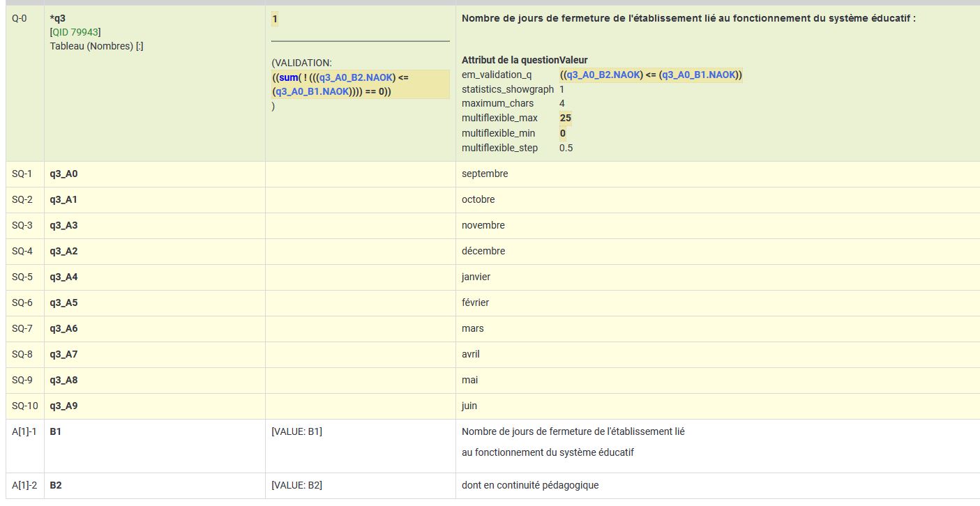Click the multiflexible_max value 25
980x506 pixels.
pyautogui.click(x=565, y=118)
